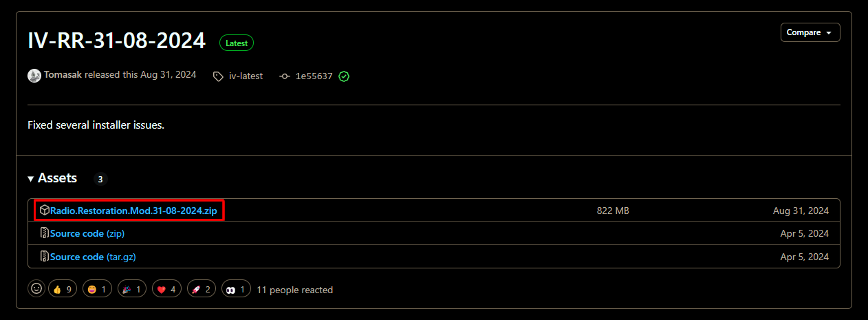Toggle the party popper reaction
Image resolution: width=868 pixels, height=320 pixels.
click(131, 290)
